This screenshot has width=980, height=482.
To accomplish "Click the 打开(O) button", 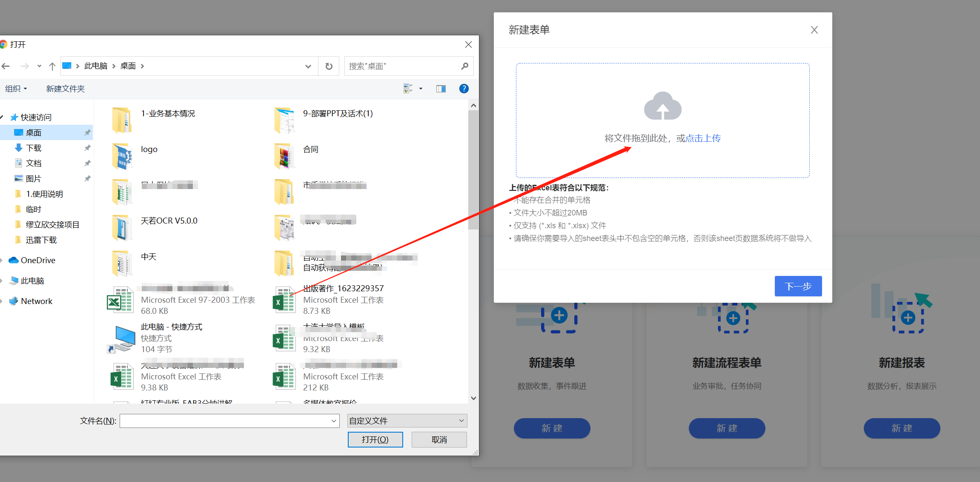I will pyautogui.click(x=375, y=439).
